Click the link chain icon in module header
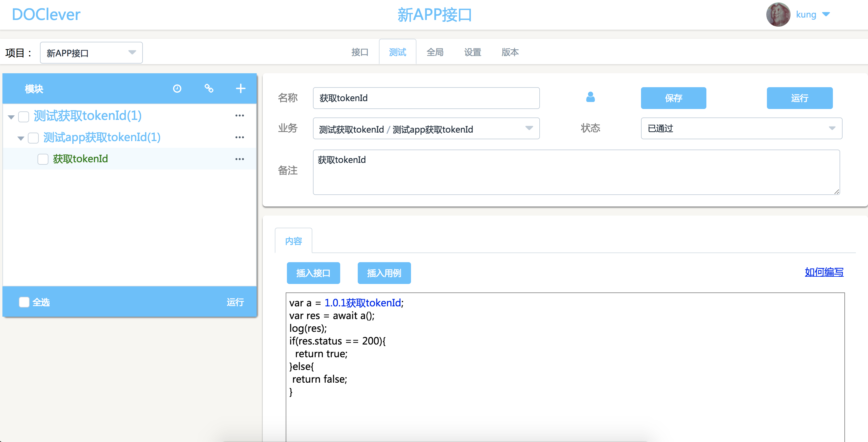This screenshot has width=868, height=442. coord(209,88)
